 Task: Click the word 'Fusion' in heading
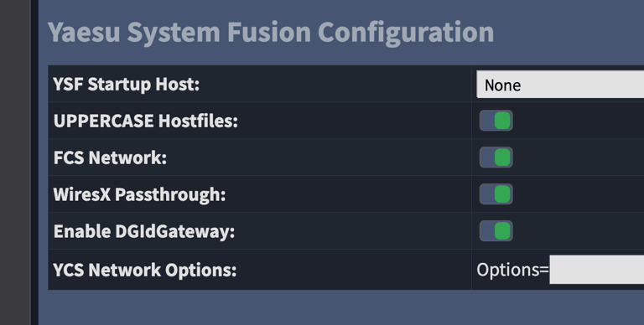(269, 32)
